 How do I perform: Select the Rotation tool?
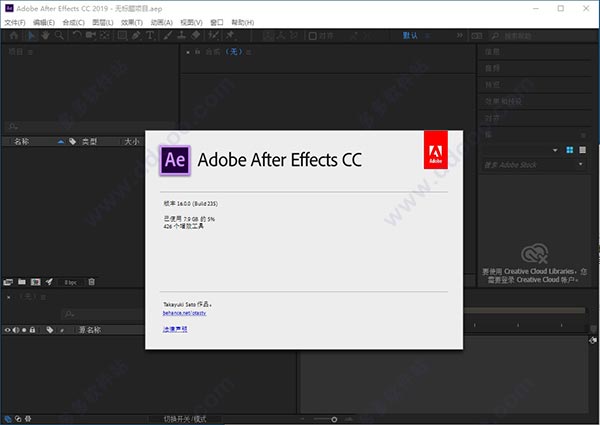click(x=77, y=36)
